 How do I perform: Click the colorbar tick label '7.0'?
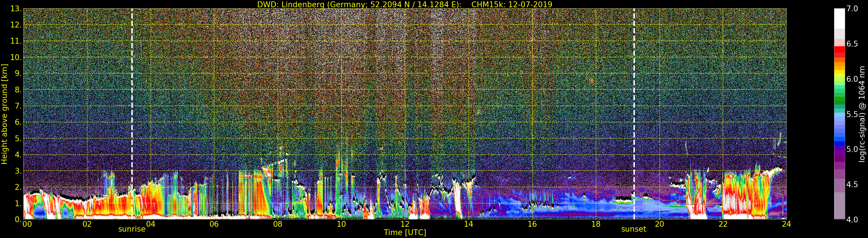click(x=852, y=9)
